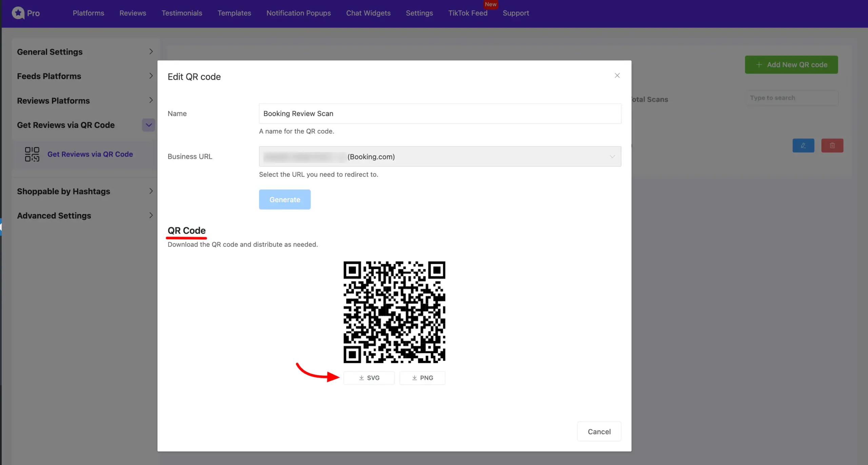Screen dimensions: 868x465
Task: Click the generated QR code image
Action: [394, 312]
